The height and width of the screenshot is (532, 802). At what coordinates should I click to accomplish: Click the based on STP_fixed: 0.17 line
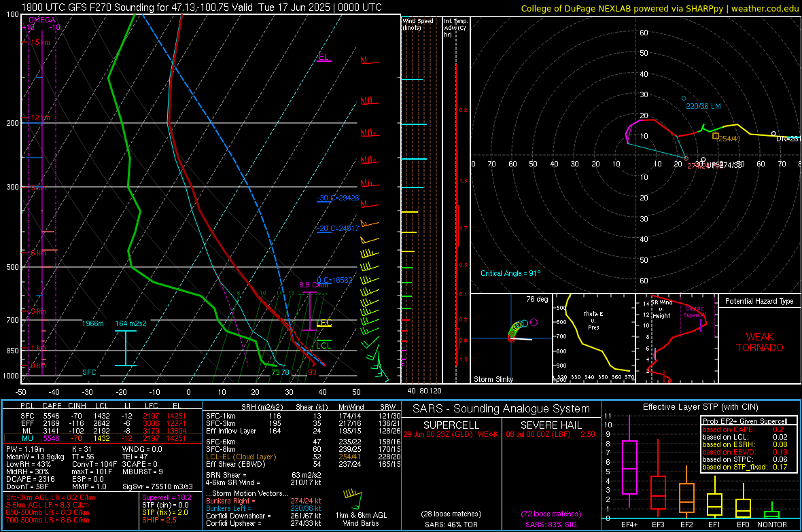click(745, 467)
